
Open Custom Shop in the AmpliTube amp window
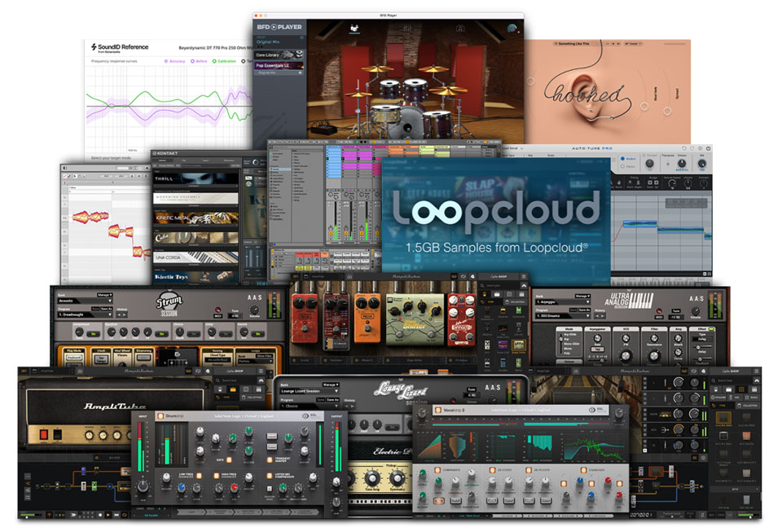click(x=234, y=371)
